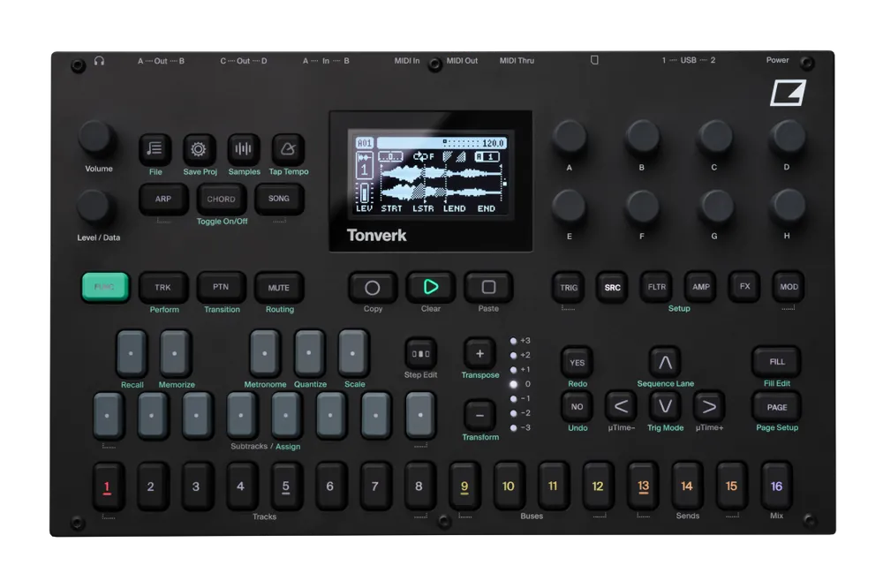Click the left arrow µTime- key

point(621,407)
